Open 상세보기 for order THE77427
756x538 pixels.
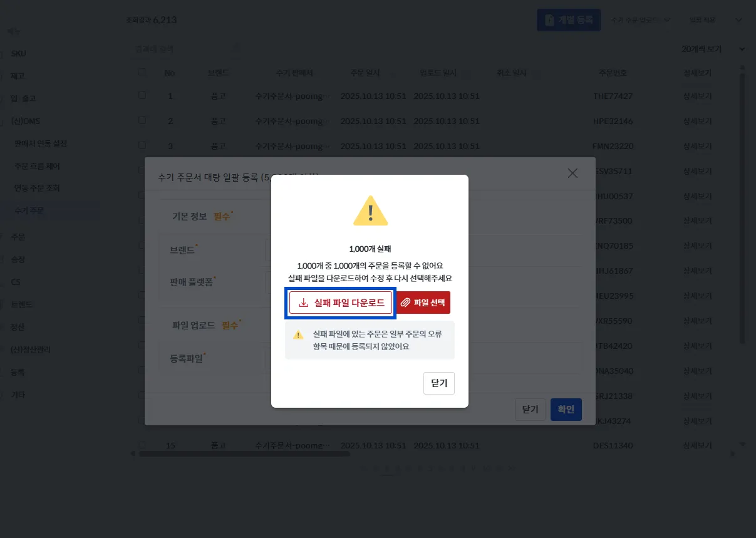pyautogui.click(x=698, y=96)
